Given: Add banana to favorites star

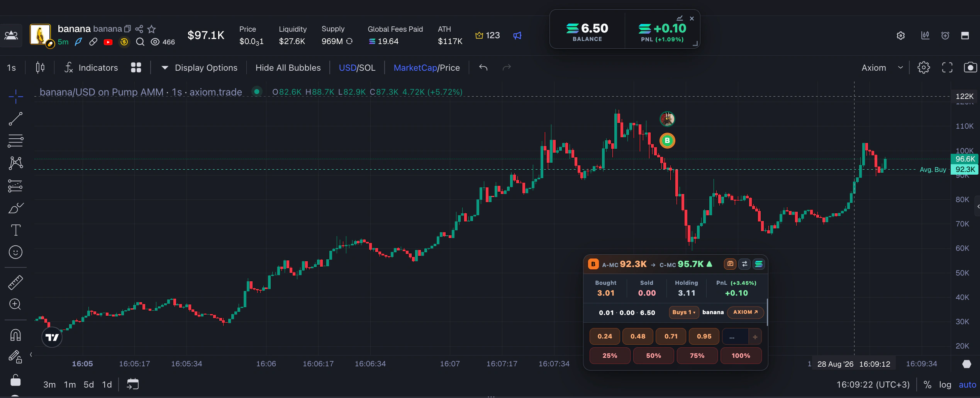Looking at the screenshot, I should pos(152,29).
